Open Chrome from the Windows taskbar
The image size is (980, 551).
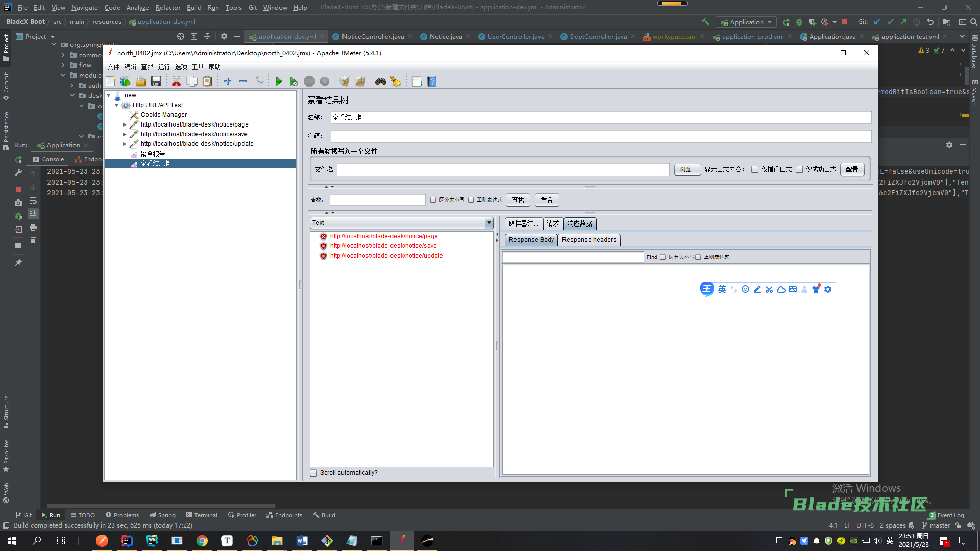[202, 541]
